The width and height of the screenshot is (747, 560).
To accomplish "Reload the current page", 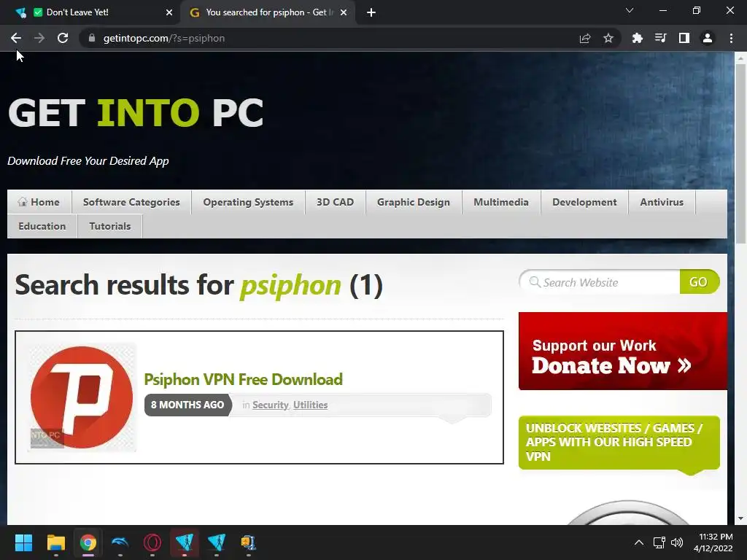I will click(x=63, y=38).
